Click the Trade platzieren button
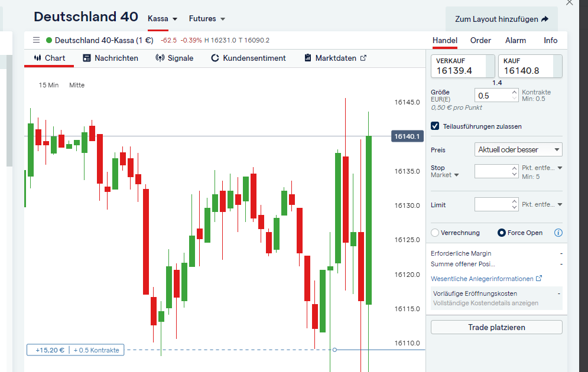The height and width of the screenshot is (372, 588). (496, 327)
